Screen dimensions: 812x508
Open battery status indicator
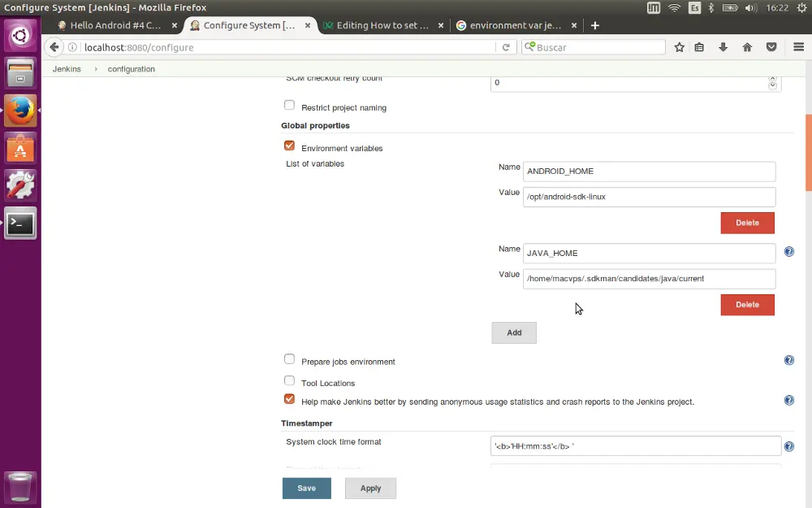coord(730,8)
